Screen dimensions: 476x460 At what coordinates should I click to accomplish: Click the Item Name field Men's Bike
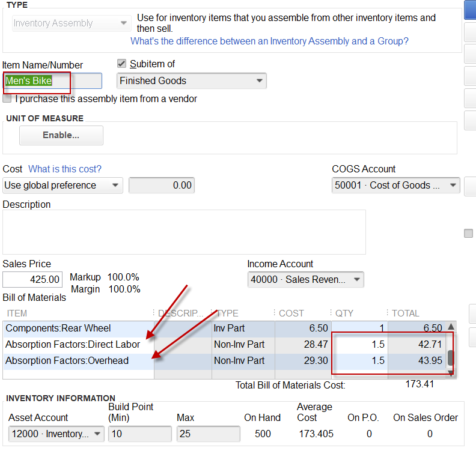pyautogui.click(x=52, y=80)
